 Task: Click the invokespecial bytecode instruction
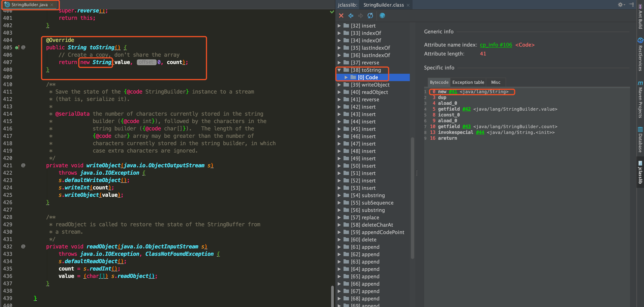(x=455, y=132)
